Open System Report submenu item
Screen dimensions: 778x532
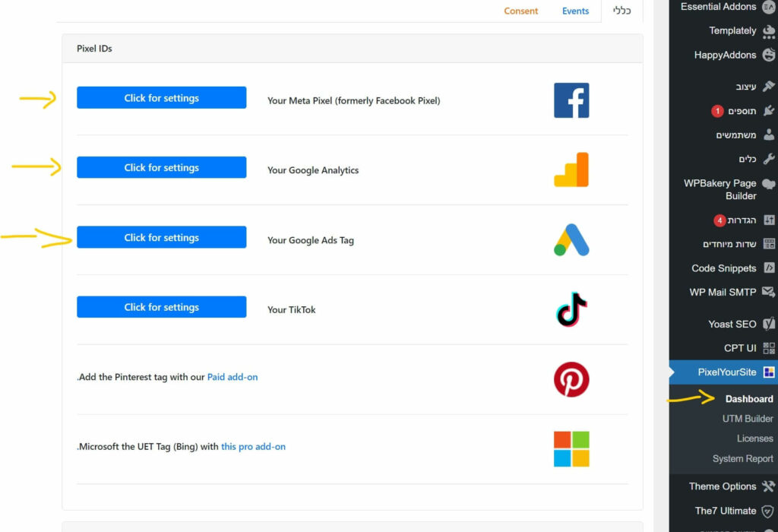click(x=742, y=458)
